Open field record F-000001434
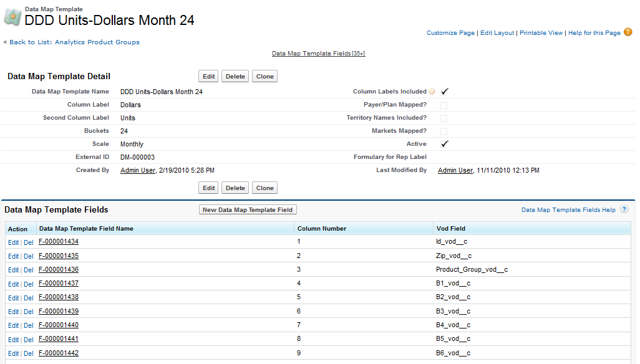640x364 pixels. pos(59,242)
